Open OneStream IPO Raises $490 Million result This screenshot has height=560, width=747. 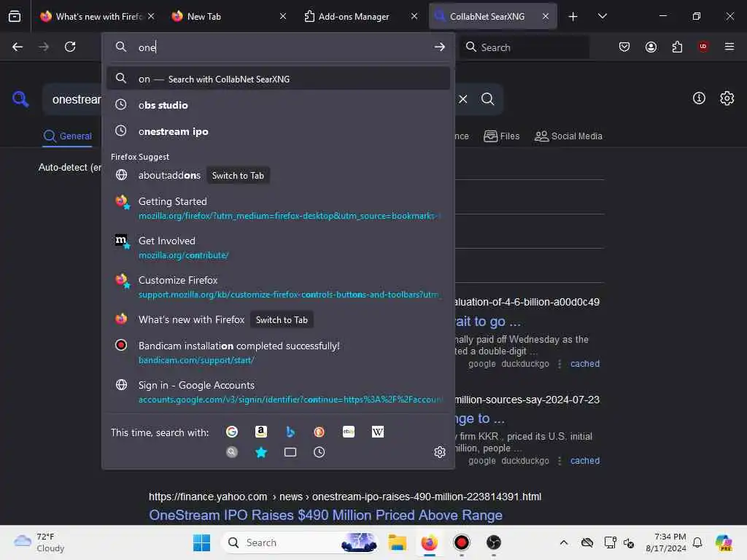point(325,516)
